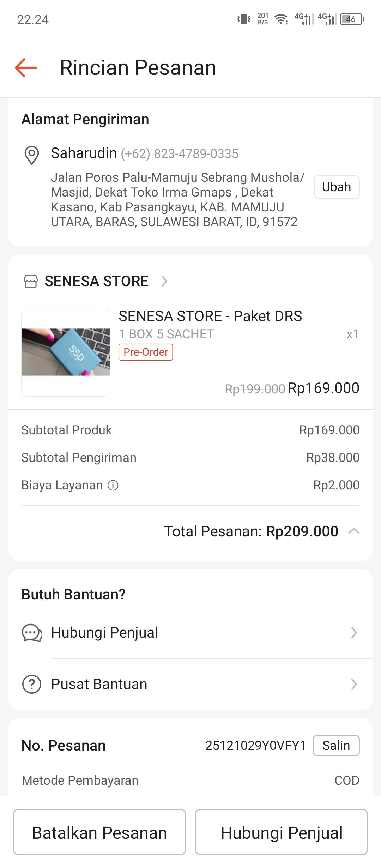Tap the bottom Hubungi Penjual button
Image resolution: width=381 pixels, height=868 pixels.
click(x=282, y=832)
